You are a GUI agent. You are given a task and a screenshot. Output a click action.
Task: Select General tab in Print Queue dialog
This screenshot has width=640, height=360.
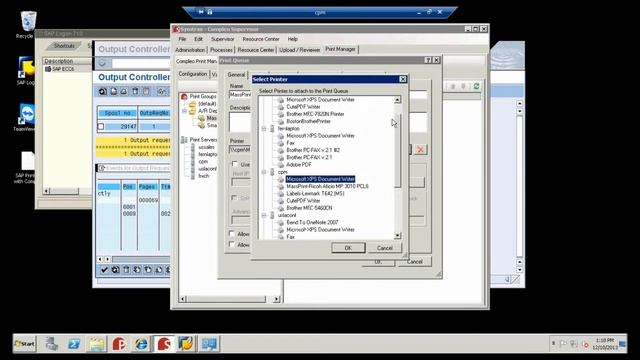[236, 75]
